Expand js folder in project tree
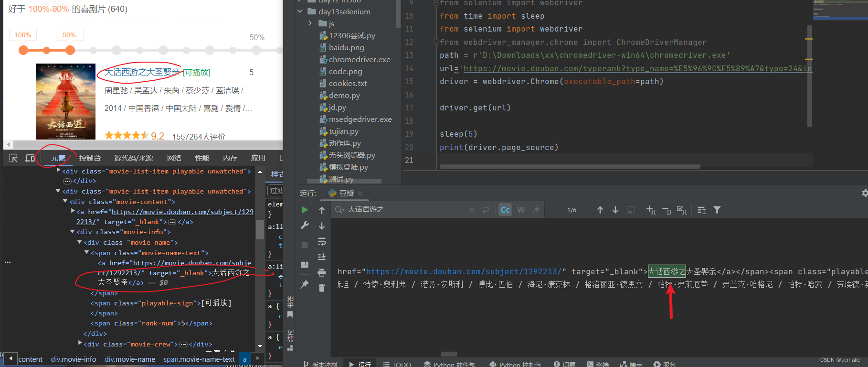This screenshot has width=868, height=367. click(x=310, y=23)
